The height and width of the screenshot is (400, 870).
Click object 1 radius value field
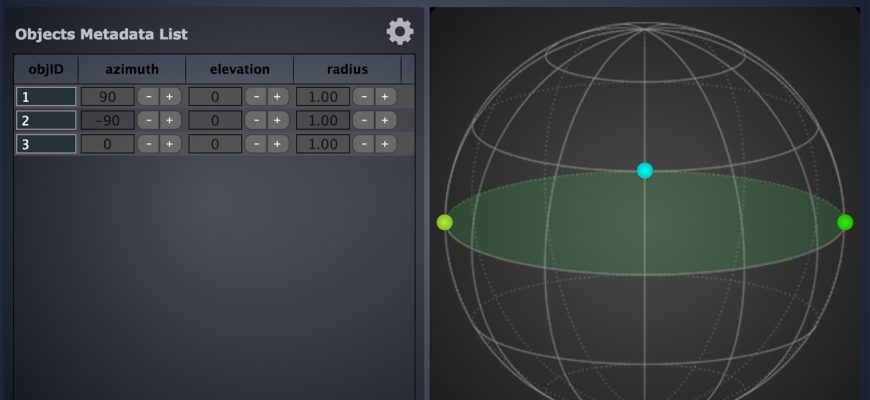click(x=323, y=97)
